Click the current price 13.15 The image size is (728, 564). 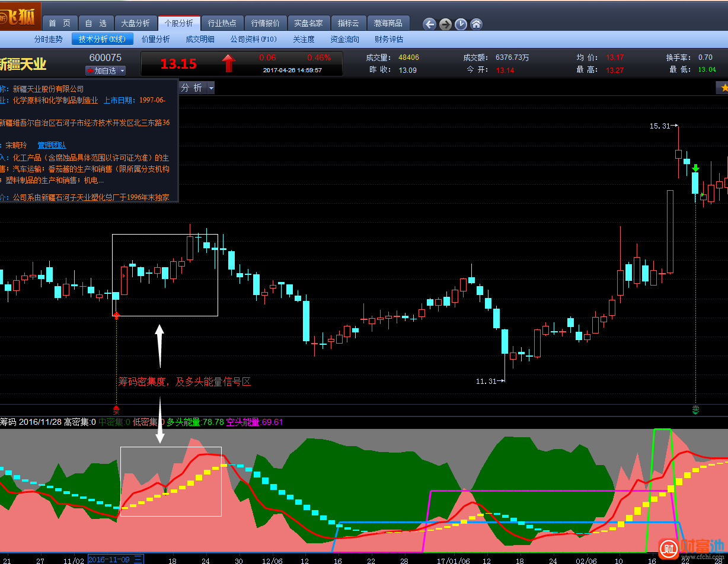coord(178,63)
